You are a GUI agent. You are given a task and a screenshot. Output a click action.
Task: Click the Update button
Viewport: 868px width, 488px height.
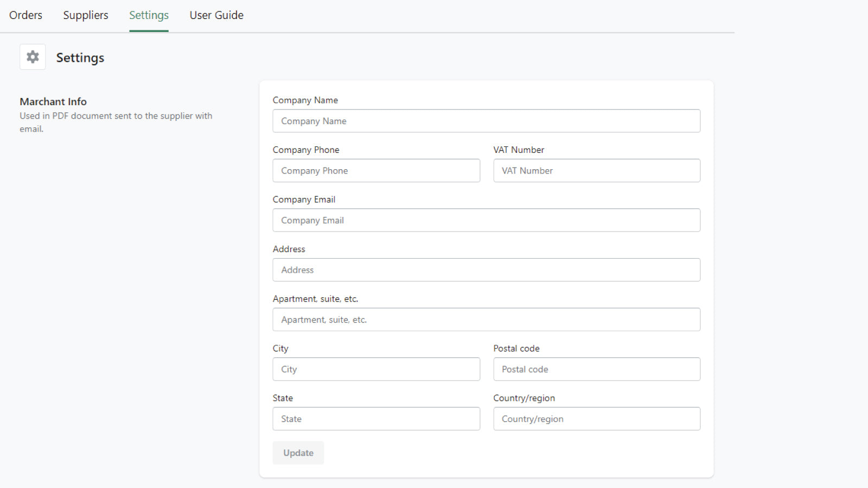298,453
